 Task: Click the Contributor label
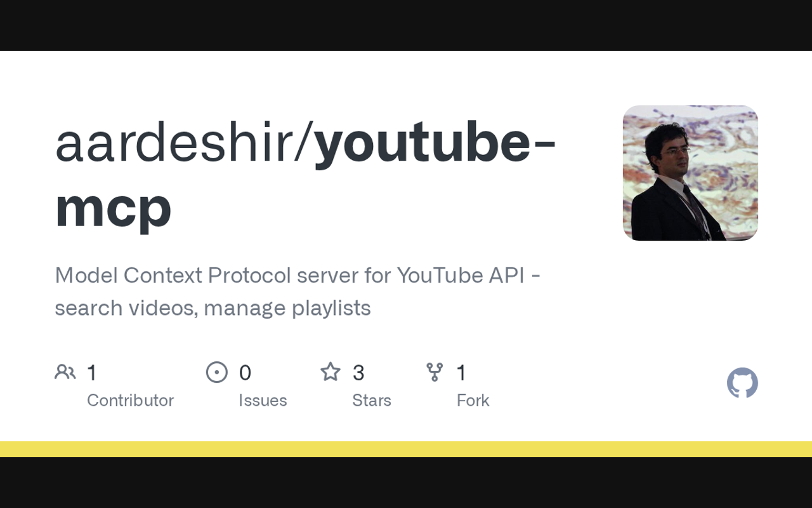[x=130, y=401]
